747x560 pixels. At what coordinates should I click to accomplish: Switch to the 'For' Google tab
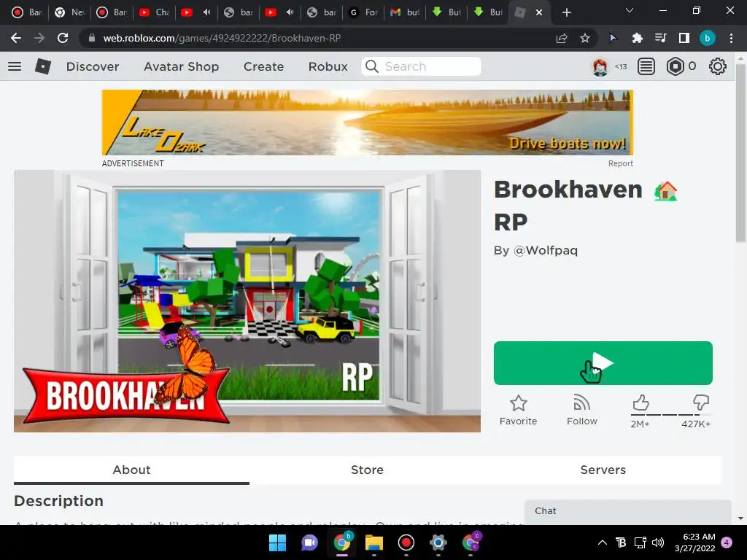click(x=363, y=12)
